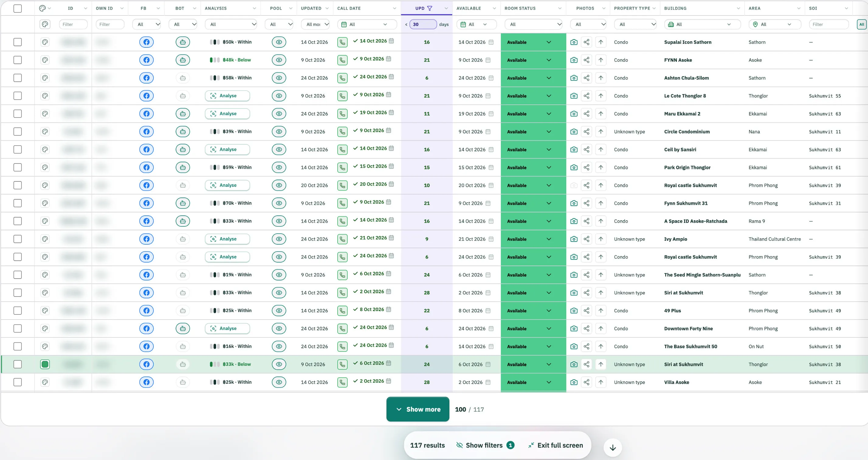Screen dimensions: 868x460
Task: Open Facebook link for Supalai Icon Sathorn row
Action: click(146, 42)
